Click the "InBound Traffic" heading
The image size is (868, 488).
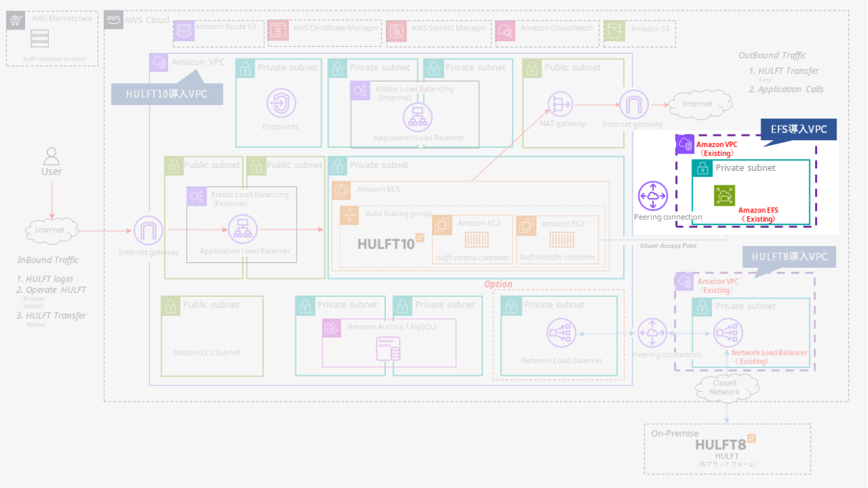click(48, 260)
